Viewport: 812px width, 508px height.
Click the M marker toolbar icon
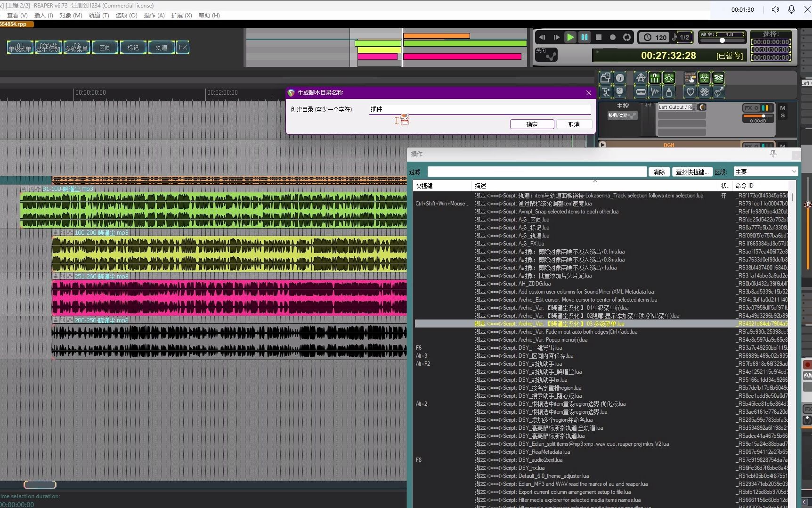[620, 91]
